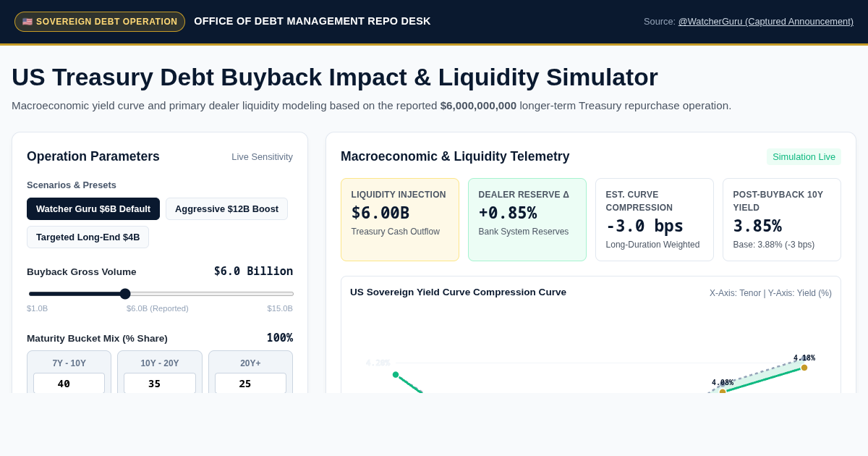Screen dimensions: 868x456
Task: Choose the Targeted Long-End $4B preset
Action: pos(88,237)
